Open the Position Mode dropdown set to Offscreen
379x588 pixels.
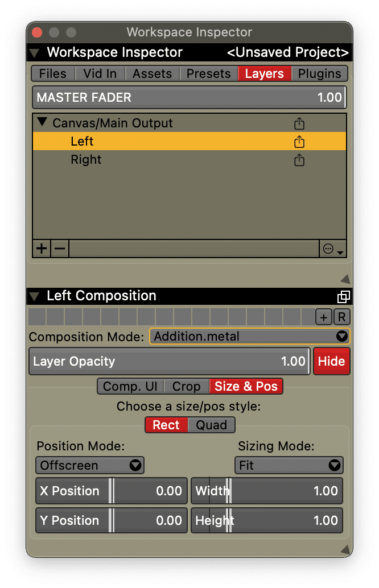pyautogui.click(x=89, y=465)
